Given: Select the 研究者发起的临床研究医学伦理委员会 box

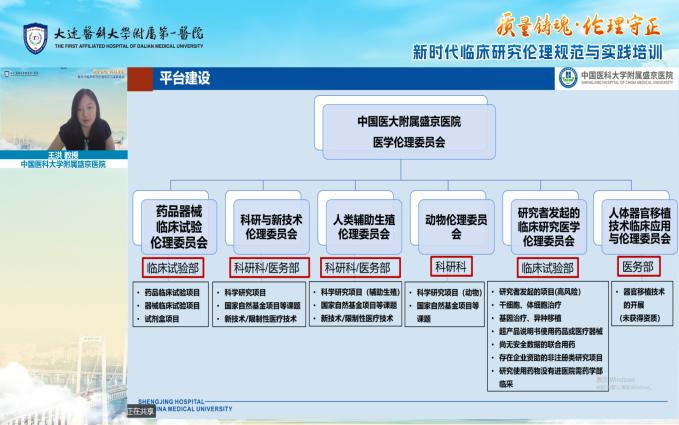Looking at the screenshot, I should tap(546, 227).
